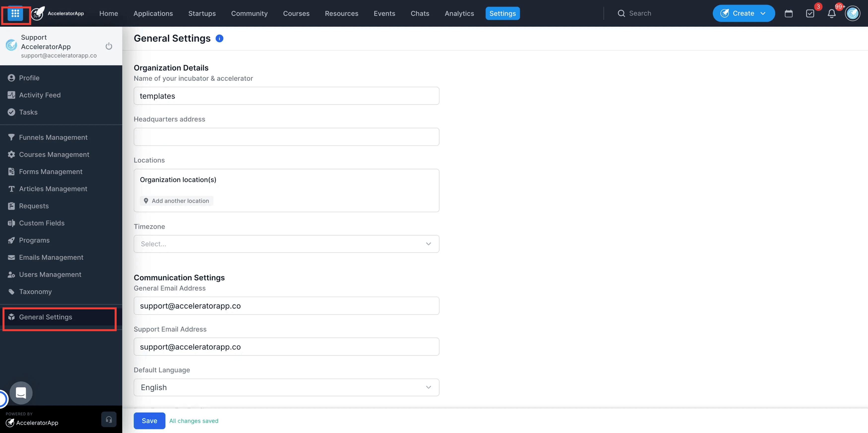Open the calendar icon in top bar
The height and width of the screenshot is (433, 868).
788,13
